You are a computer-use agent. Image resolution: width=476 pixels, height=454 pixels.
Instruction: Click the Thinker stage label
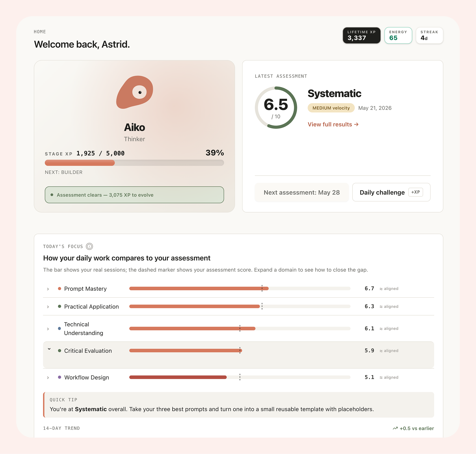[x=134, y=139]
